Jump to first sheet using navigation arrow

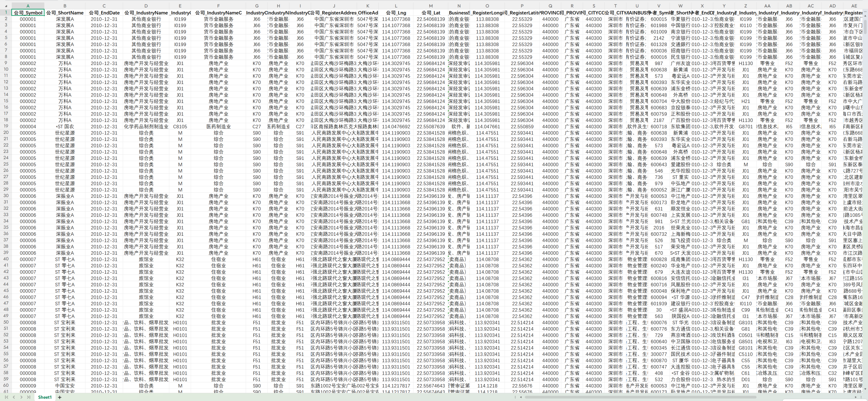pos(6,397)
